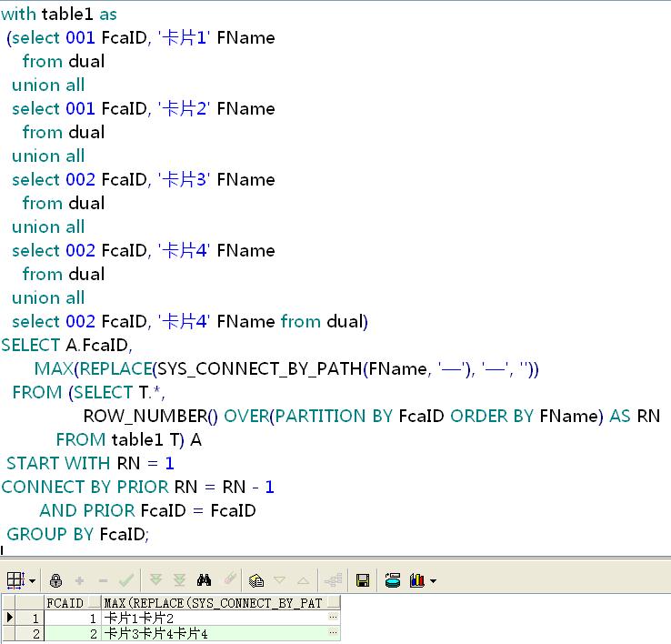
Task: Click the bar chart icon
Action: tap(416, 580)
